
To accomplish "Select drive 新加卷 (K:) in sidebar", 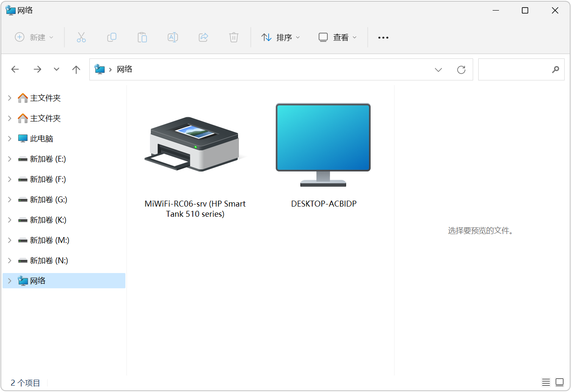I will (x=64, y=220).
